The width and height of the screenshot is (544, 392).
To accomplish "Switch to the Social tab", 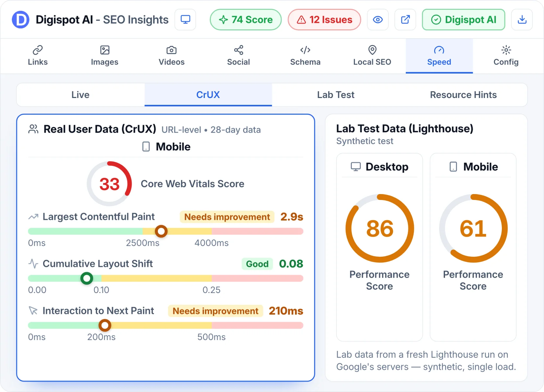I will coord(239,56).
